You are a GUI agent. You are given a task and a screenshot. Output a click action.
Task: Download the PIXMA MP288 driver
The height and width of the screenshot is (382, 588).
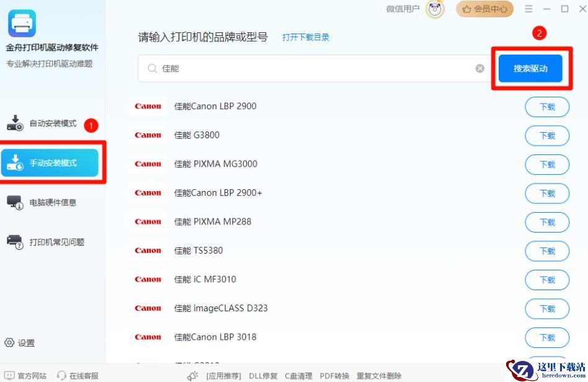[547, 222]
